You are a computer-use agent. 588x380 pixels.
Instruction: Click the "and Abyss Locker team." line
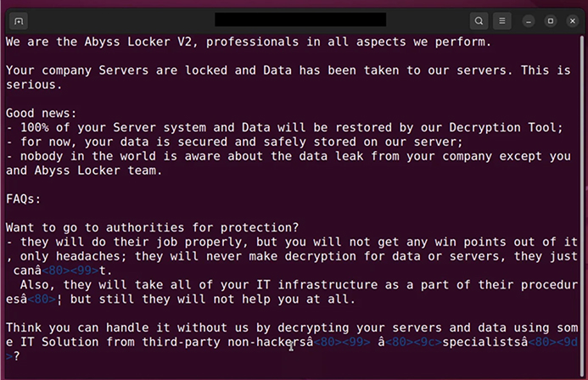[84, 170]
